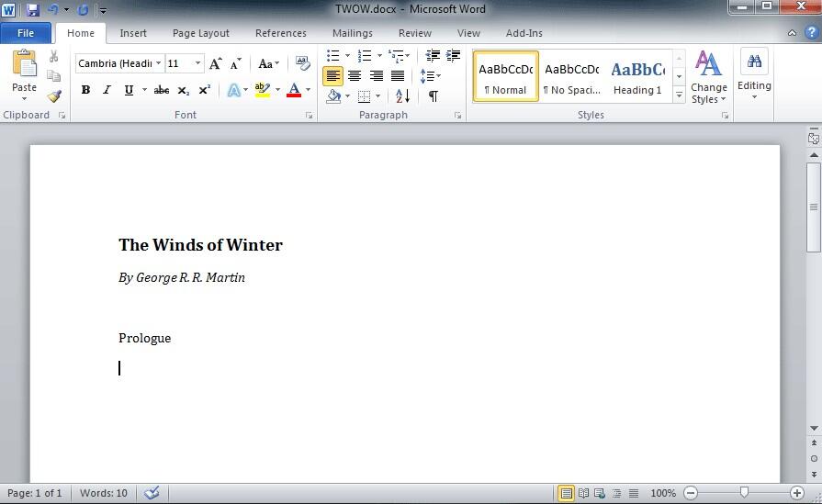
Task: Click the Shading paint bucket icon
Action: [333, 95]
